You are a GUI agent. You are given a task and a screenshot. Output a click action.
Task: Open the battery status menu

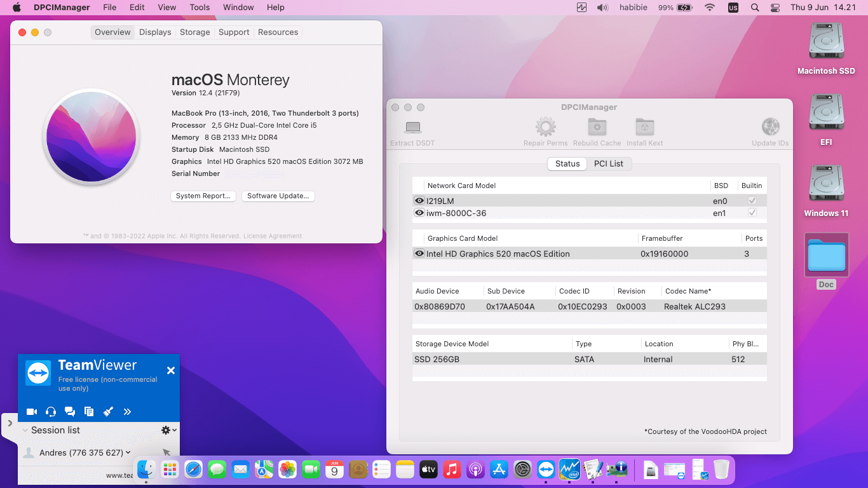pos(675,8)
